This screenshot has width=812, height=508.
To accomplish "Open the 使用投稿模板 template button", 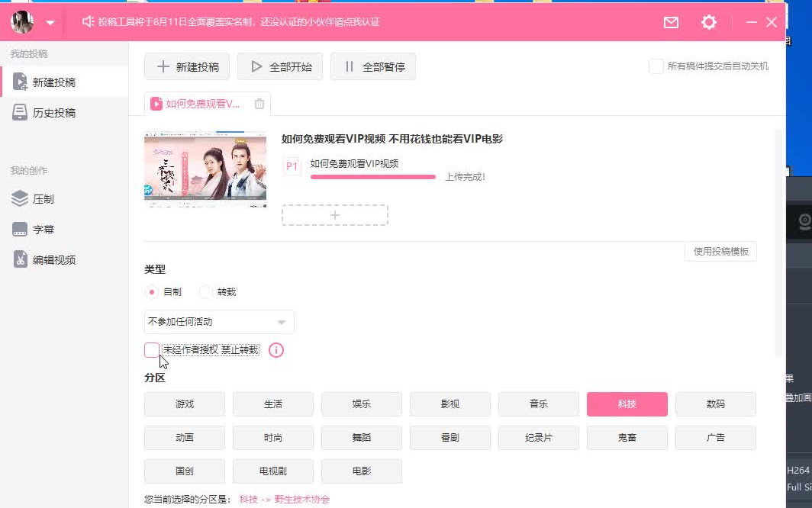I will (x=720, y=252).
